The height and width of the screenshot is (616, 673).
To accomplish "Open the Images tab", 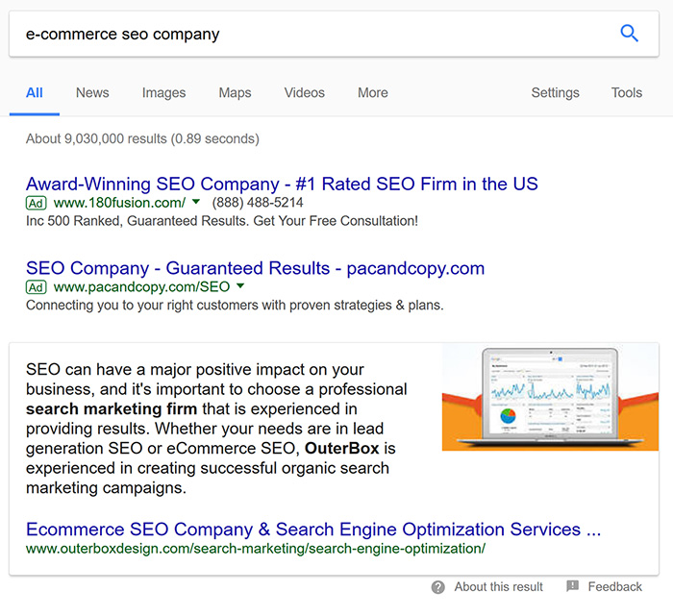I will 164,92.
